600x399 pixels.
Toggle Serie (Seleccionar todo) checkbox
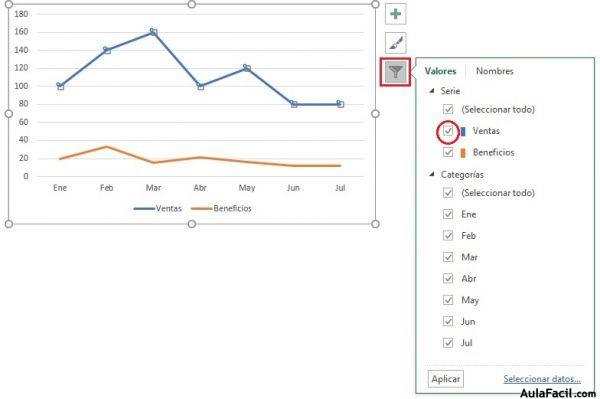[x=448, y=109]
